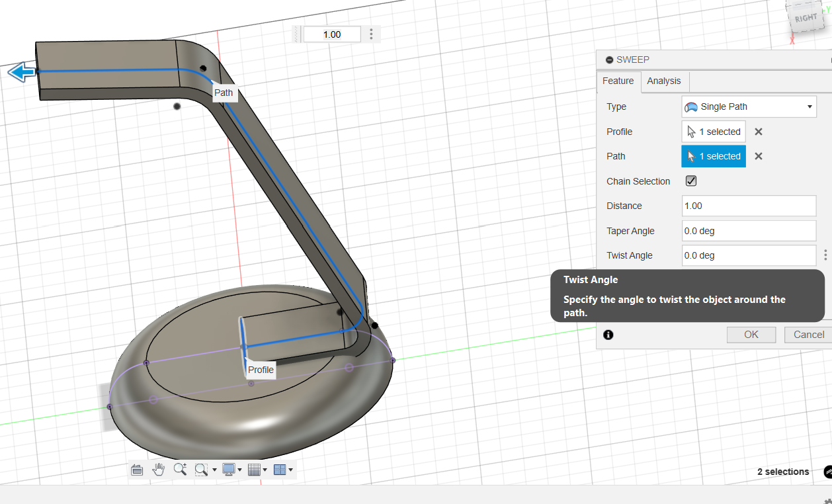Click the 2 selections status text
Viewport: 832px width, 504px height.
coord(783,472)
